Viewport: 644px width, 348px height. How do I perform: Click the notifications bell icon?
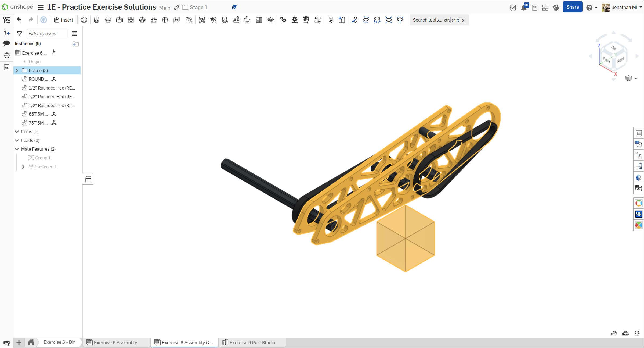click(x=524, y=8)
